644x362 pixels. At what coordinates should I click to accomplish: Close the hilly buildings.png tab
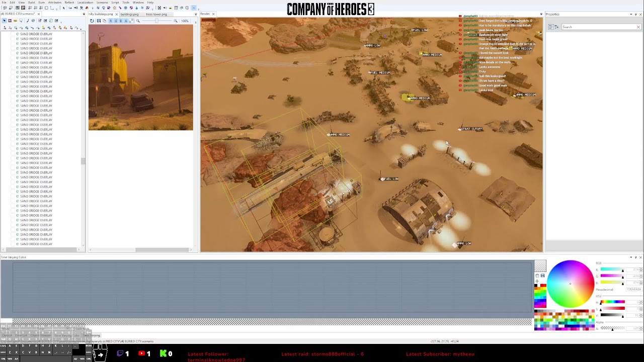116,14
